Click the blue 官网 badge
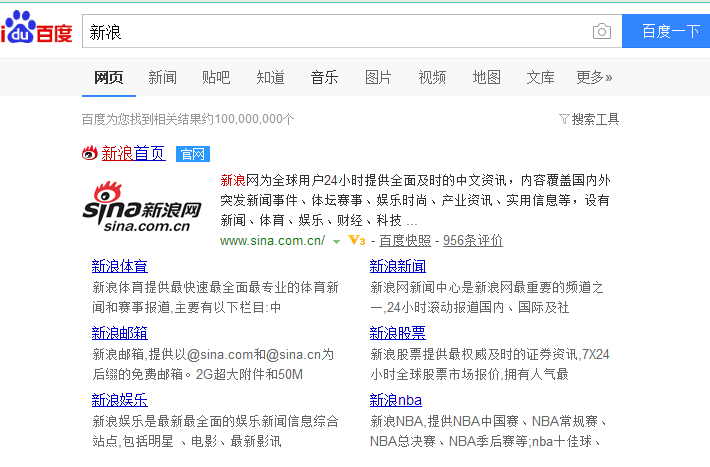Image resolution: width=710 pixels, height=467 pixels. click(x=192, y=154)
